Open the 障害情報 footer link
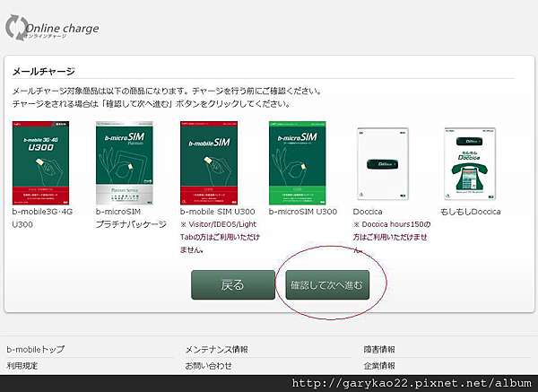538x392 pixels. coord(379,350)
